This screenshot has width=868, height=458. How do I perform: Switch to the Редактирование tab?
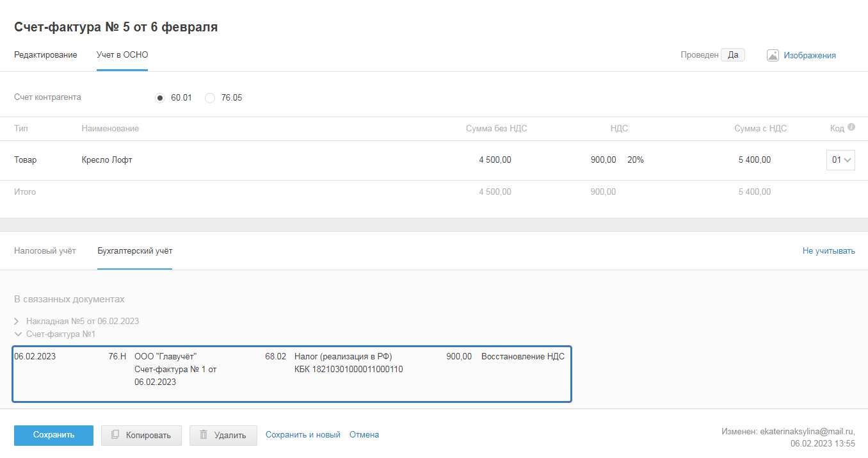coord(45,55)
